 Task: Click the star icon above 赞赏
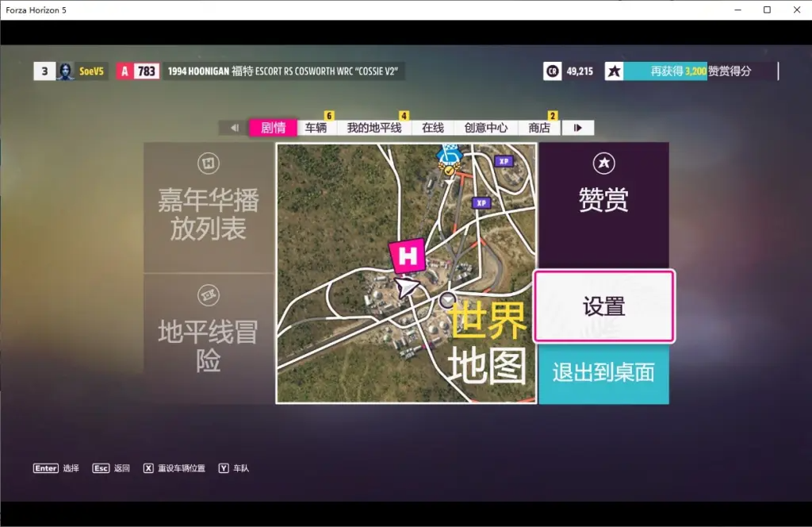(603, 163)
